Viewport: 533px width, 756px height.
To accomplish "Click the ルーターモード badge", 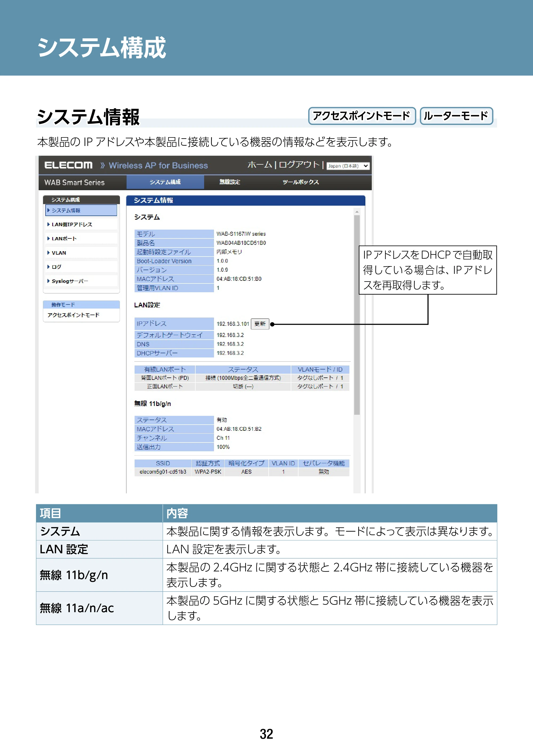I will pyautogui.click(x=456, y=116).
